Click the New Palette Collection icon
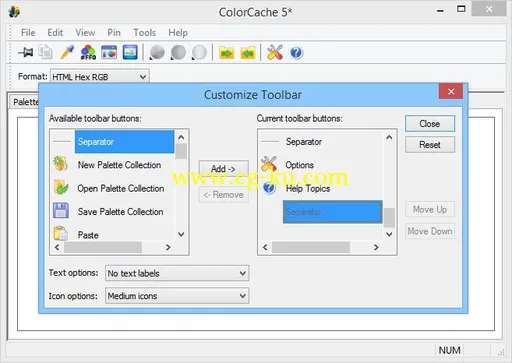512x363 pixels. (x=61, y=164)
